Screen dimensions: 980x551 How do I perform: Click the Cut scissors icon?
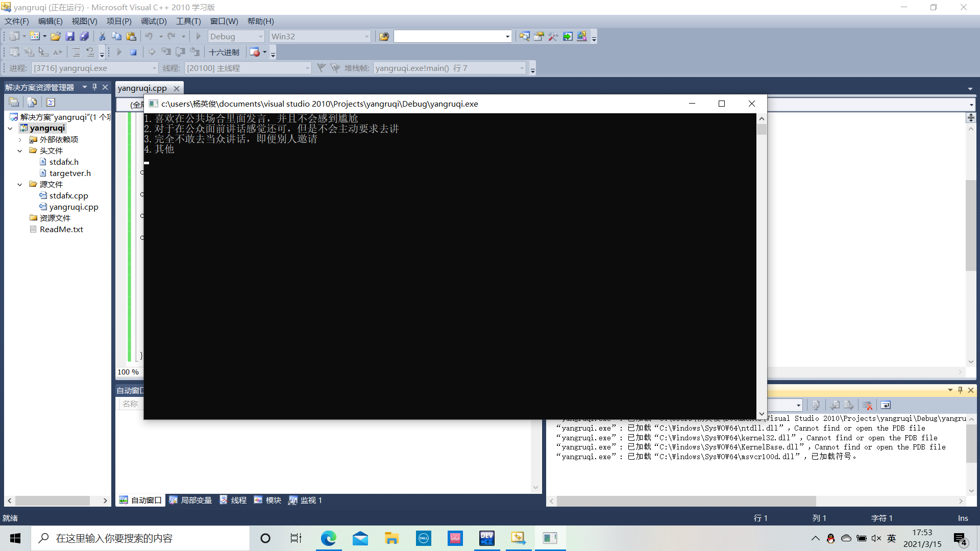tap(102, 36)
